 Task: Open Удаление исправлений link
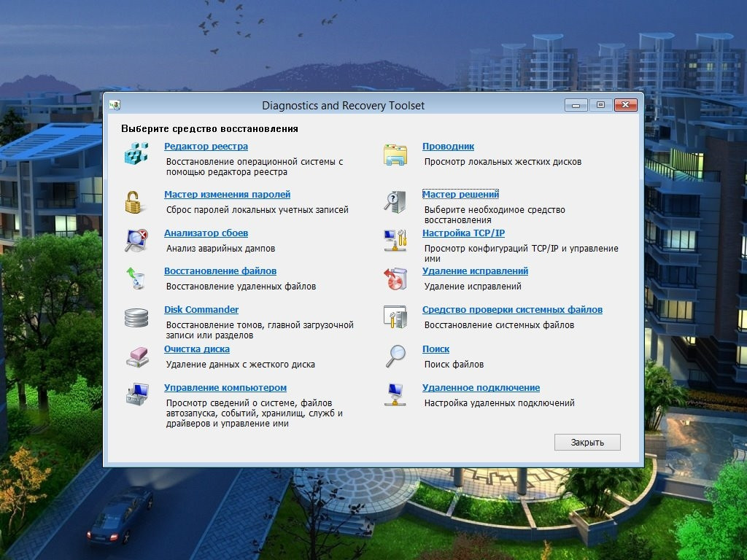point(475,271)
